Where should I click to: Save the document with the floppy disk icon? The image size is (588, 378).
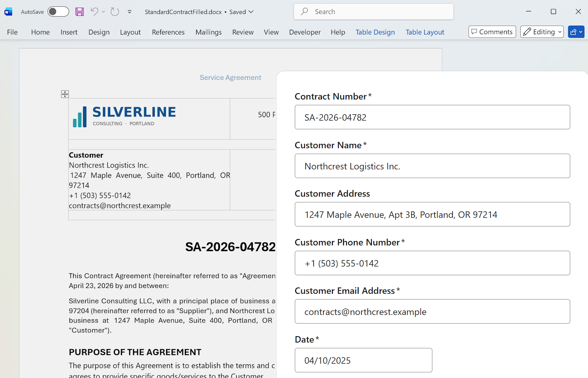[x=79, y=12]
